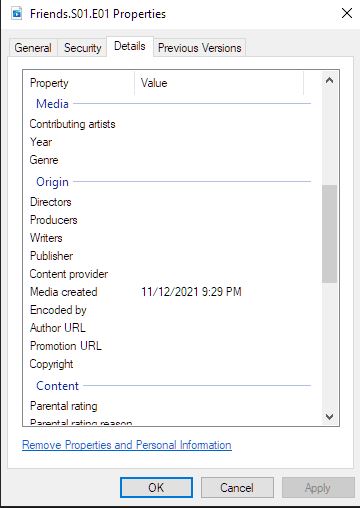The width and height of the screenshot is (360, 508).
Task: Open Remove Properties and Personal Information link
Action: pyautogui.click(x=127, y=445)
